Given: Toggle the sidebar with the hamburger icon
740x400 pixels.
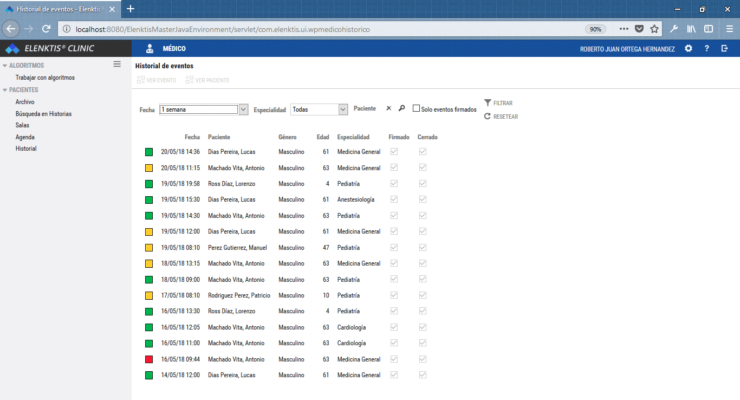Looking at the screenshot, I should click(117, 65).
